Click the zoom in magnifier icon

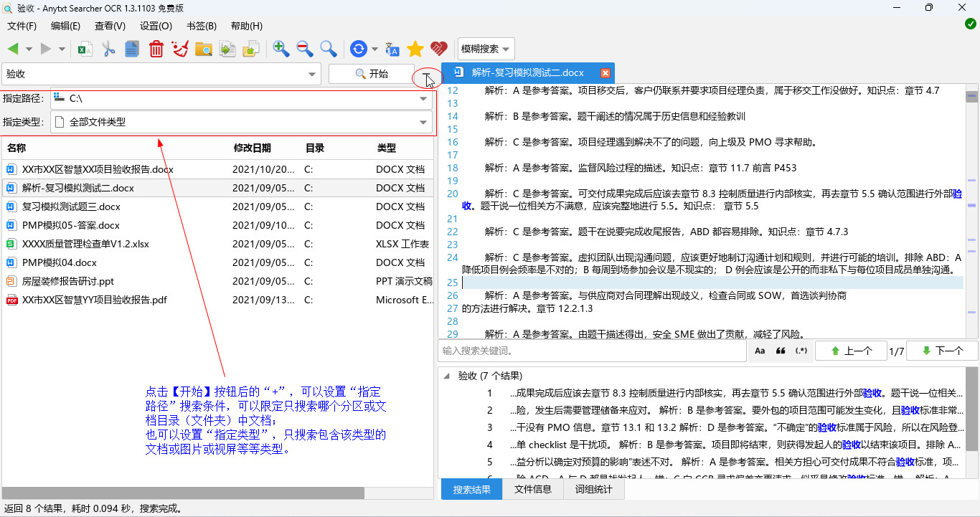(x=281, y=49)
